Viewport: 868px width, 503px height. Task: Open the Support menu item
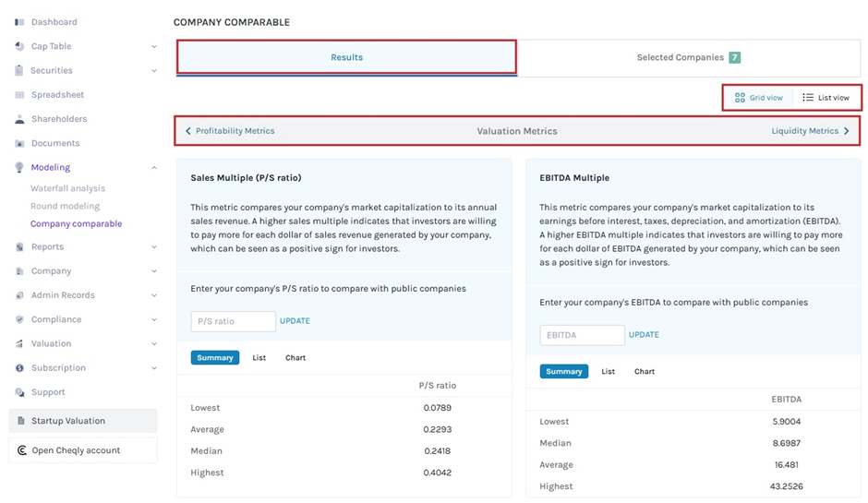click(48, 392)
